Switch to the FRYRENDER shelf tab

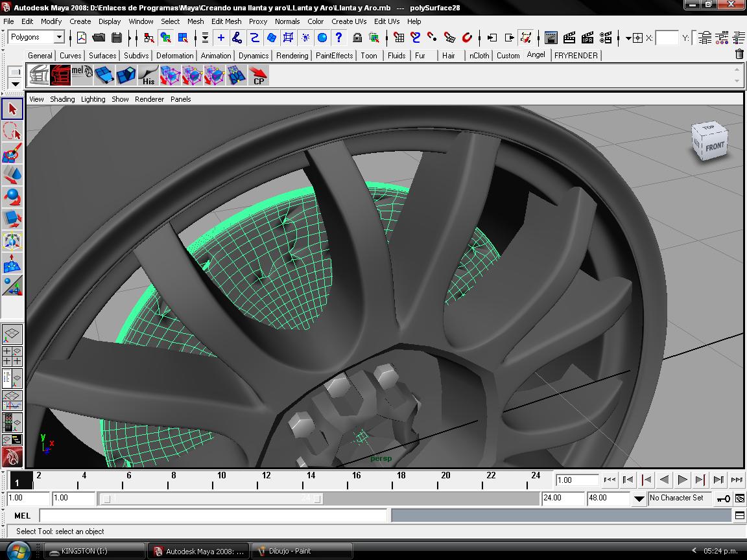click(576, 56)
